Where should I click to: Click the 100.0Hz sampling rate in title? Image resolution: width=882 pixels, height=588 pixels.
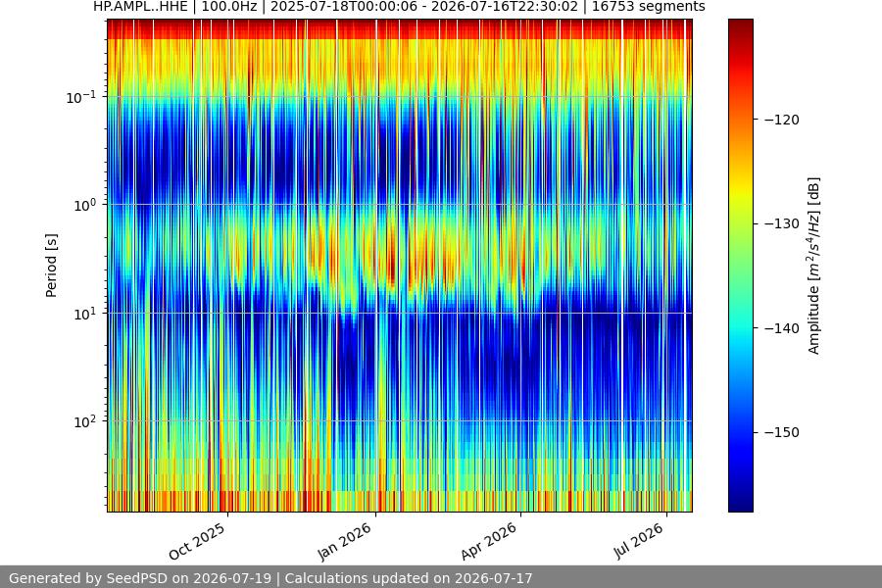[229, 7]
